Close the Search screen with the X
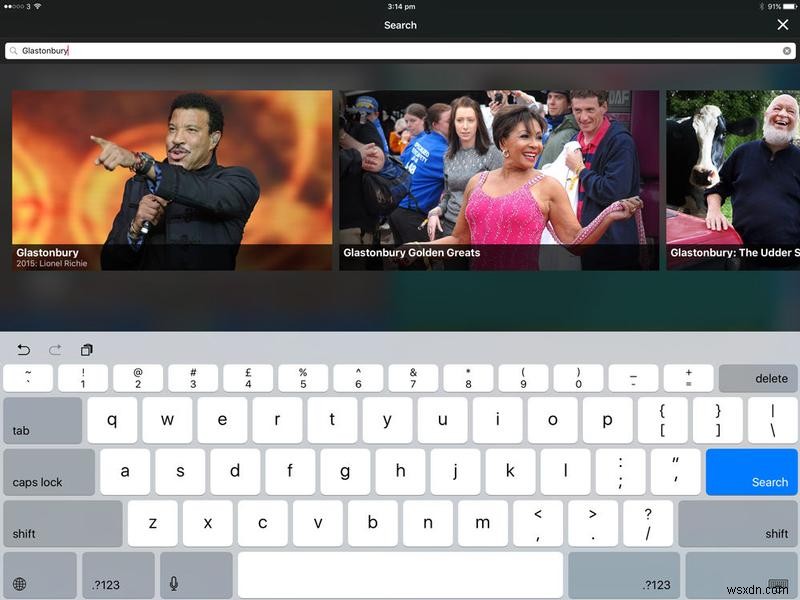 [782, 25]
